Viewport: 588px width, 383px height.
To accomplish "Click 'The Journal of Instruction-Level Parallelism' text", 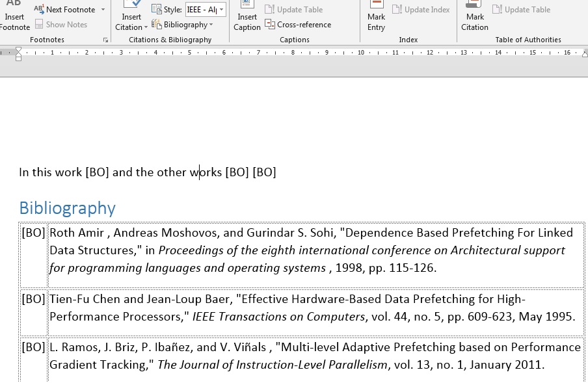I will [273, 365].
